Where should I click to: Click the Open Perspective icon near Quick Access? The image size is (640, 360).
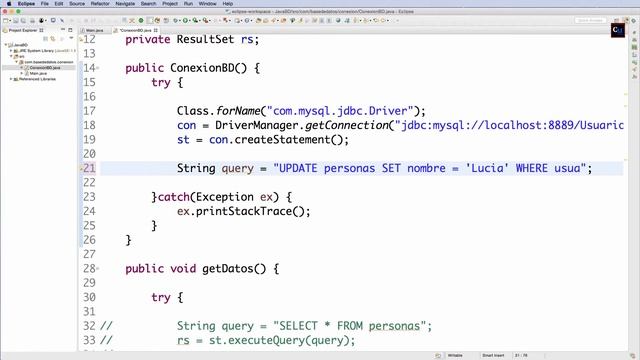coord(616,20)
